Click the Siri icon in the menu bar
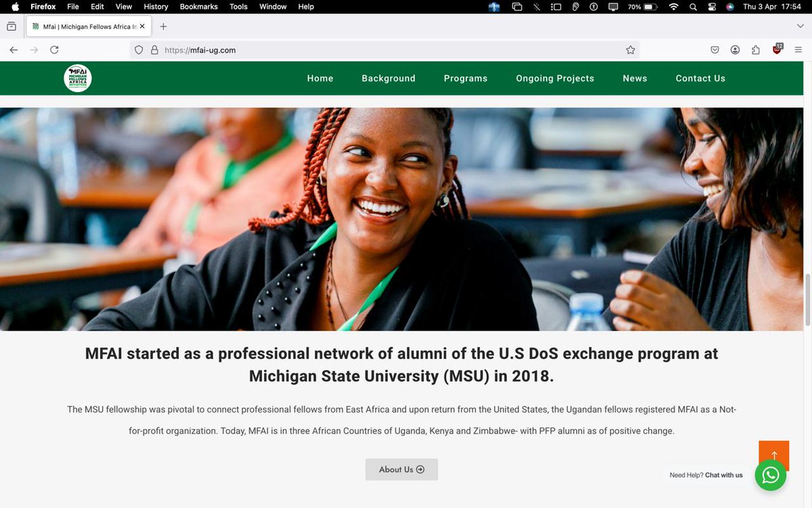The image size is (812, 508). click(x=730, y=7)
